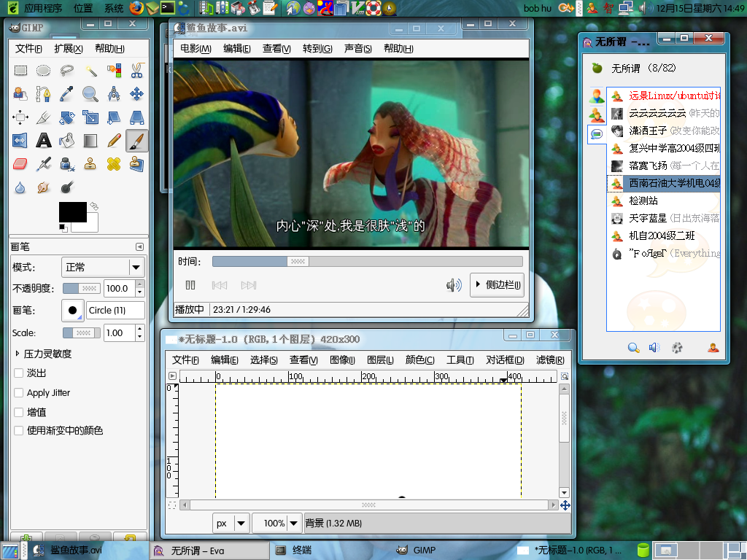747x560 pixels.
Task: Pick the Fuzzy Select magic wand tool
Action: [x=90, y=71]
